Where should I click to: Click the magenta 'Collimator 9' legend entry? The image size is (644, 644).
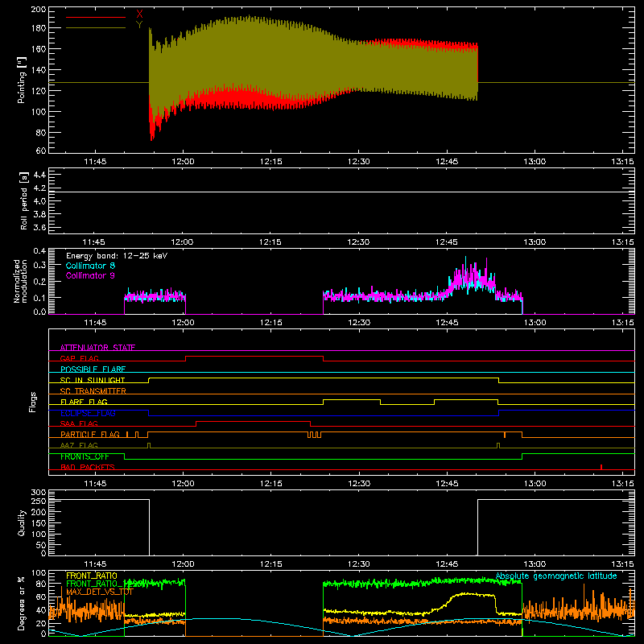[x=90, y=275]
